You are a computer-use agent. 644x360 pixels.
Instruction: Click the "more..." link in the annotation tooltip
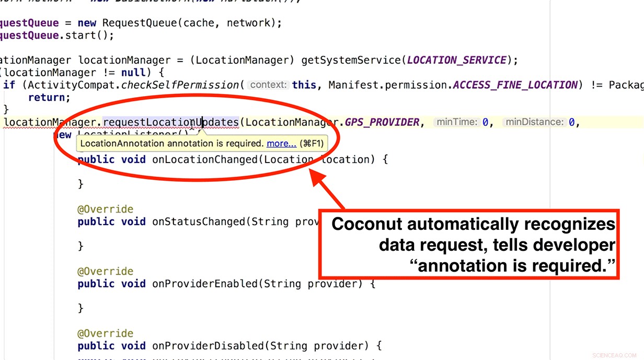point(281,143)
